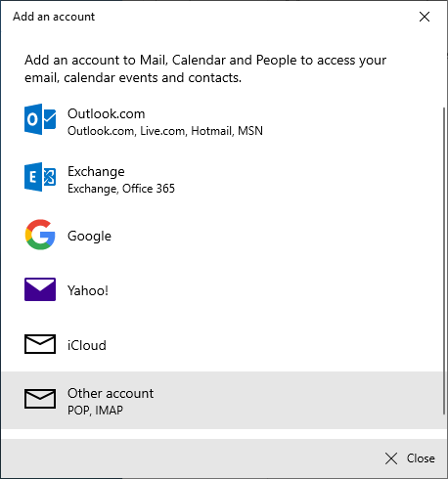Click the purple Yahoo! mail icon
Screen dimensions: 448x479
tap(40, 289)
